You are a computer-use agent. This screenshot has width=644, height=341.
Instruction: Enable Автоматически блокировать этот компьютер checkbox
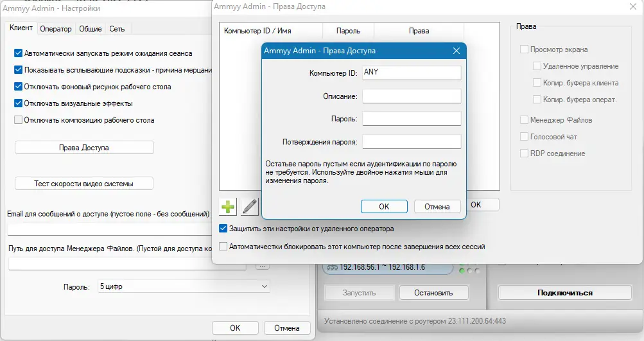pyautogui.click(x=223, y=247)
